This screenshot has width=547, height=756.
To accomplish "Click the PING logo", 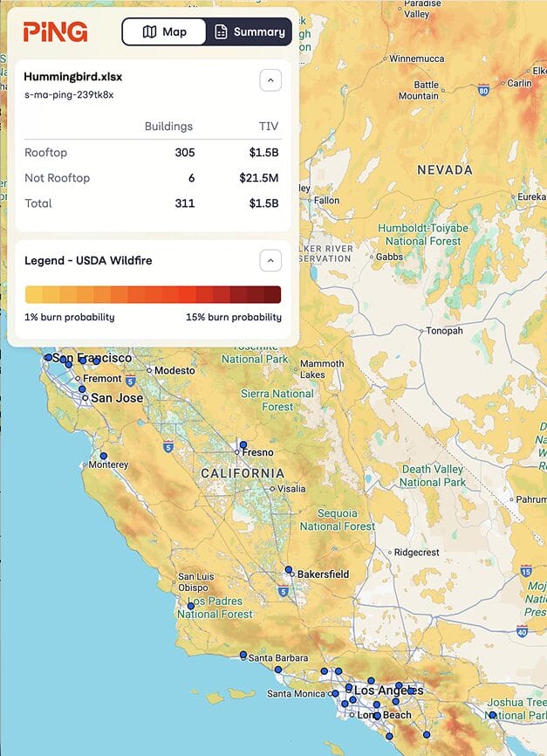I will [x=56, y=32].
